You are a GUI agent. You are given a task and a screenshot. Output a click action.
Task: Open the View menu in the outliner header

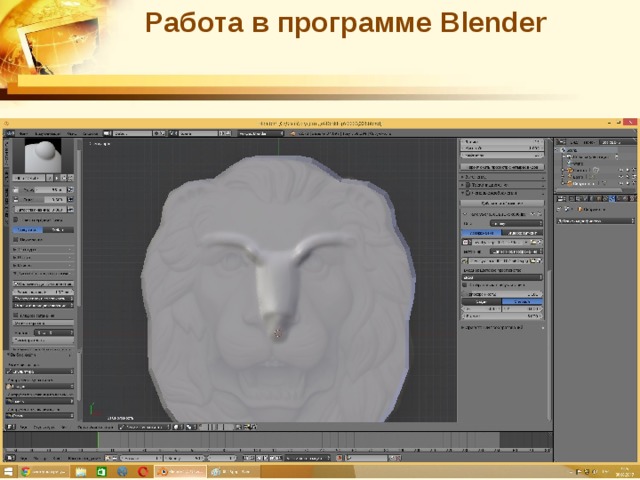574,142
